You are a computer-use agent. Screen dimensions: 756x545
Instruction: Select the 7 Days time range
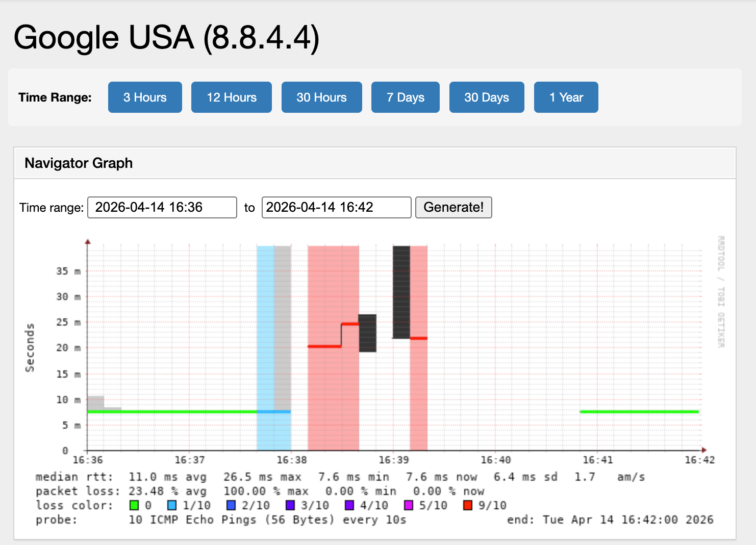405,97
